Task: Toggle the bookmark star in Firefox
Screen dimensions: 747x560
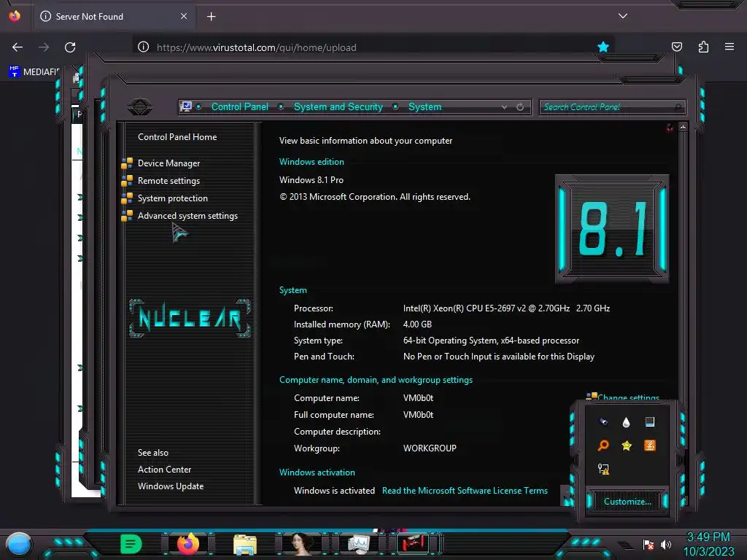Action: click(x=603, y=47)
